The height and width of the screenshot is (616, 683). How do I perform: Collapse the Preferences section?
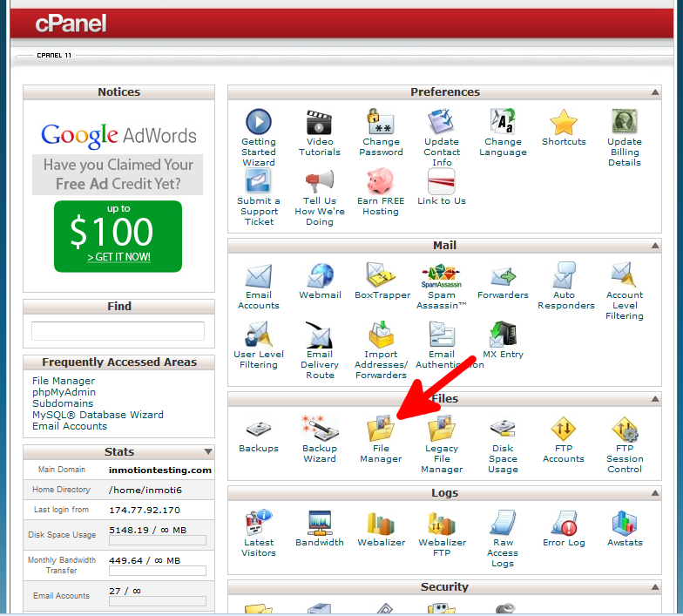pyautogui.click(x=655, y=92)
